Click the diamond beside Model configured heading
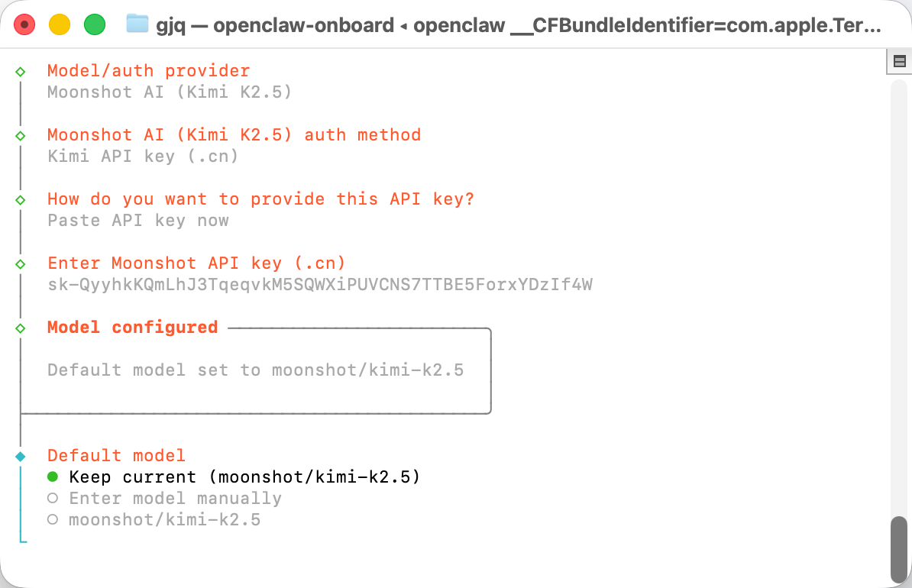 click(21, 328)
